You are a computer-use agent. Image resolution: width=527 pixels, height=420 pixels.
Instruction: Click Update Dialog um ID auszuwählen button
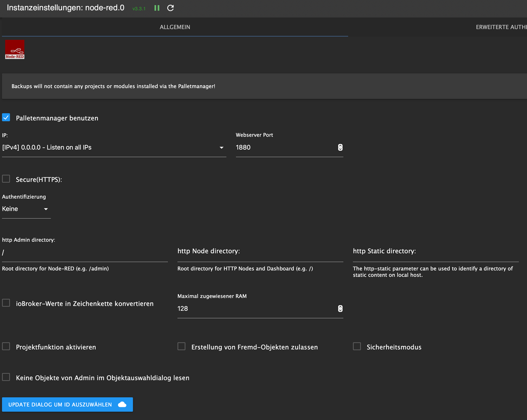click(67, 405)
